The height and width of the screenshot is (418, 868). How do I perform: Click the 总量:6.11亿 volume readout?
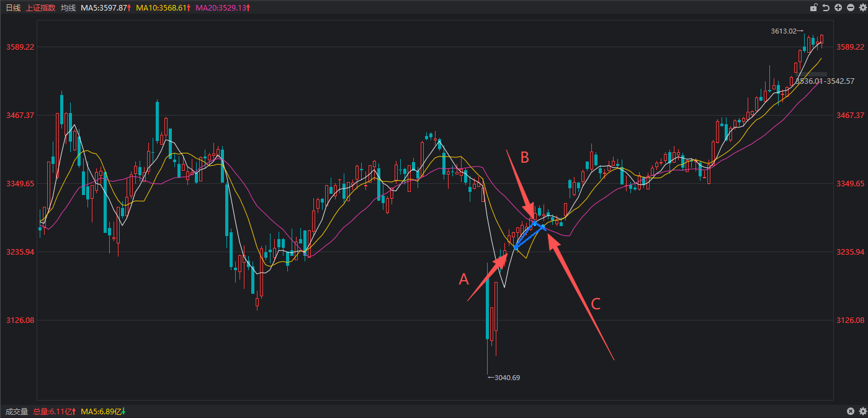tap(55, 412)
